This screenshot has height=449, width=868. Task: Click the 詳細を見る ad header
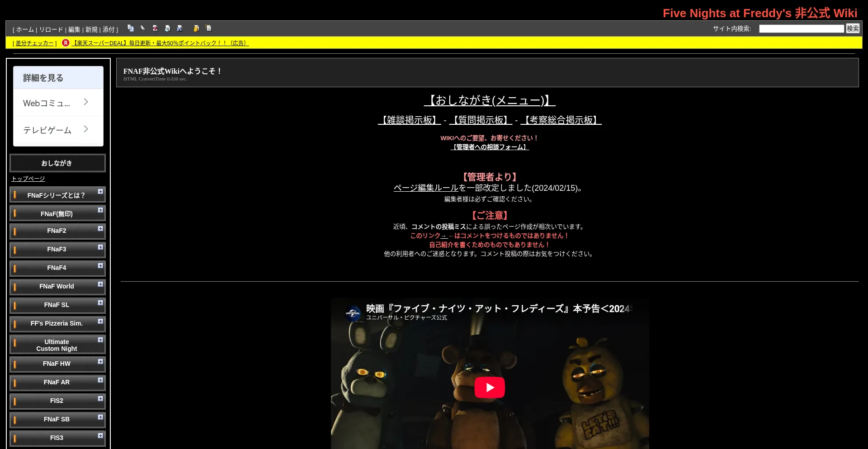click(58, 78)
